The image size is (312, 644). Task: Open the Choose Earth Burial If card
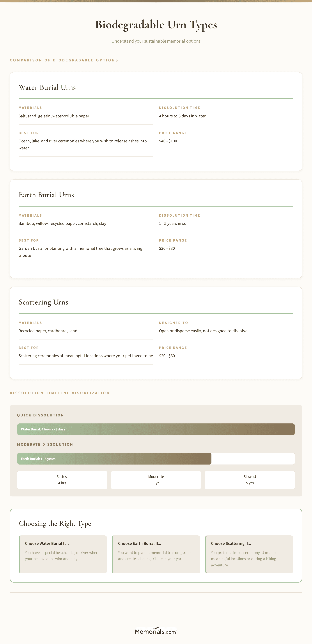pyautogui.click(x=156, y=554)
